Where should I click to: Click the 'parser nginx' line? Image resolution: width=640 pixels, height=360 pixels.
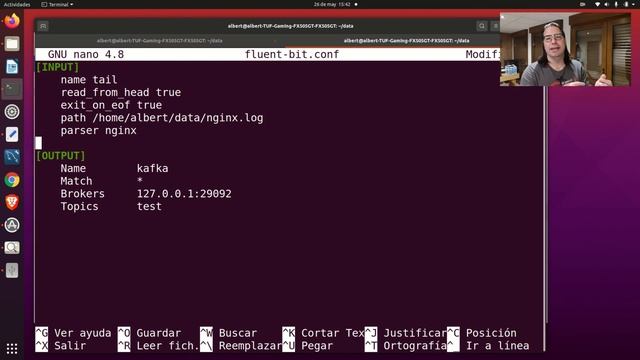98,130
